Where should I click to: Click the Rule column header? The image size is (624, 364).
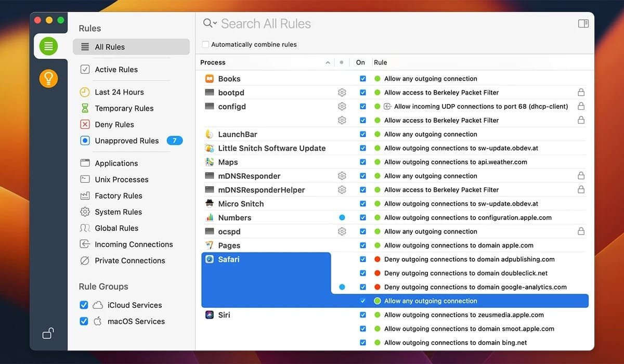381,62
